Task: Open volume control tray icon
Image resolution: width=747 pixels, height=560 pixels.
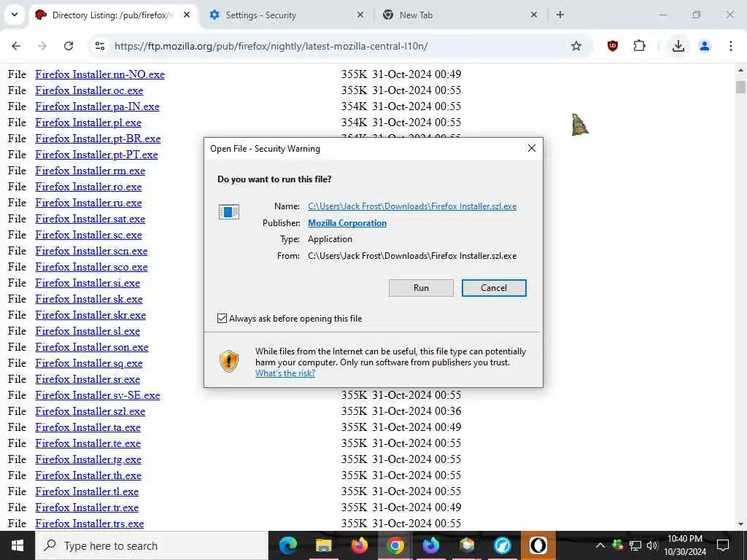Action: click(652, 545)
